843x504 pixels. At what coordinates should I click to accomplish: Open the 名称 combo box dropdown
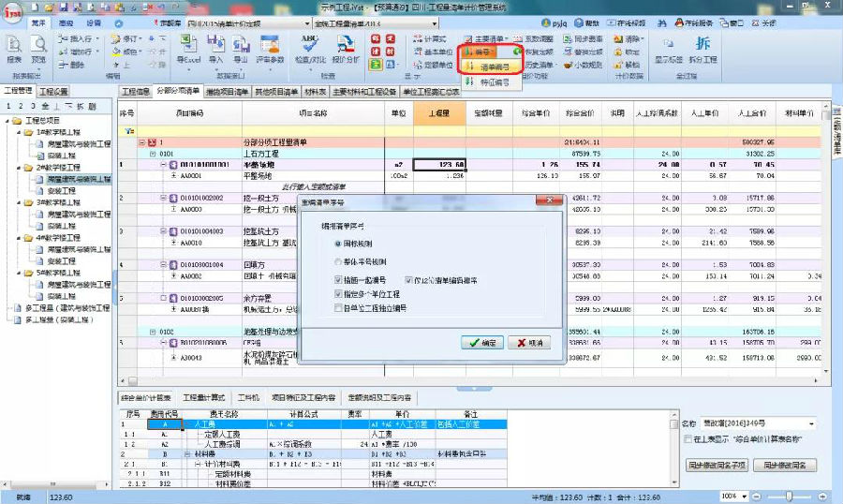810,423
